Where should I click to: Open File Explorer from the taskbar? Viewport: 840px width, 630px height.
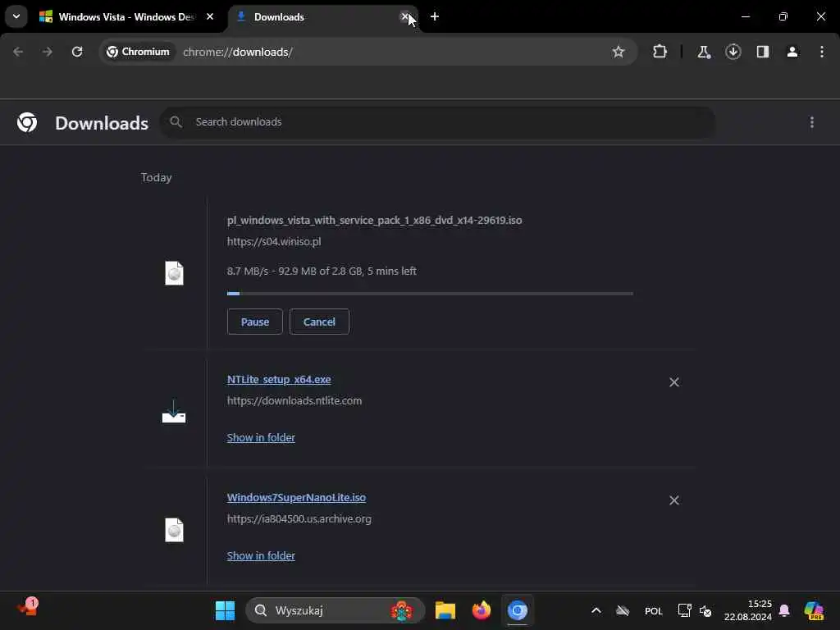[x=445, y=610]
